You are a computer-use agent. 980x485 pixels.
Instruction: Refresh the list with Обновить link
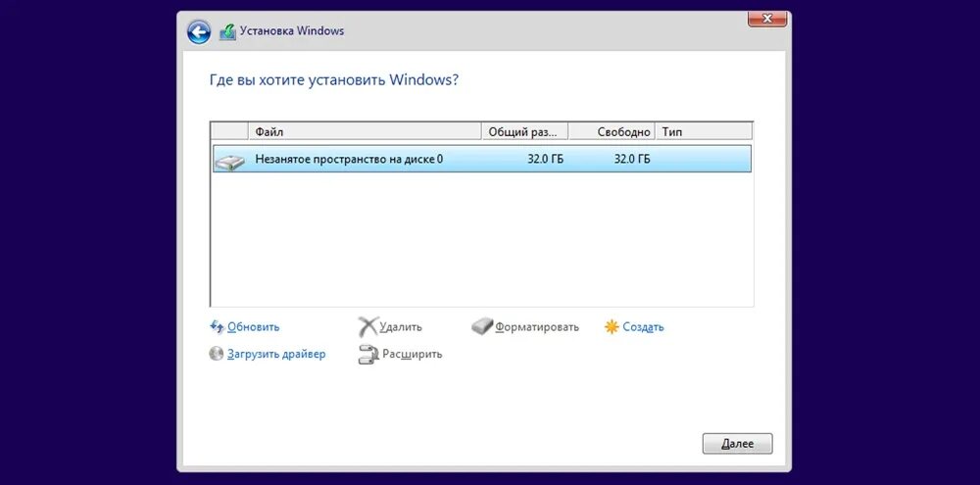(x=253, y=327)
